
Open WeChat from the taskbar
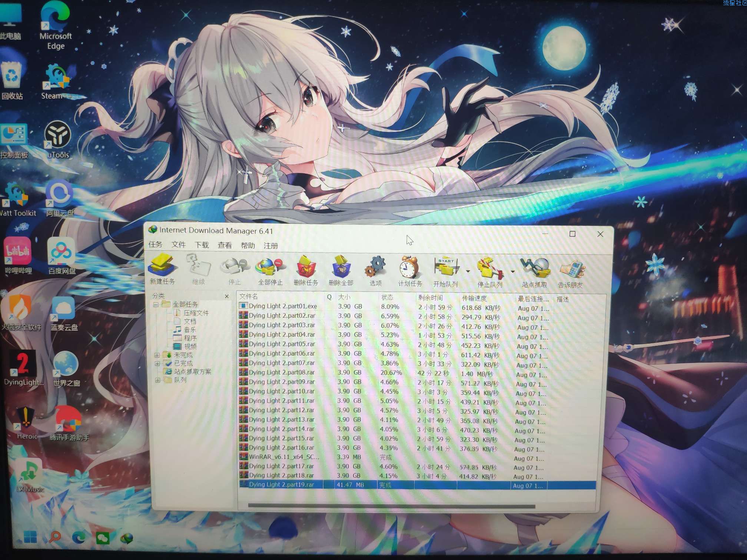pos(103,538)
